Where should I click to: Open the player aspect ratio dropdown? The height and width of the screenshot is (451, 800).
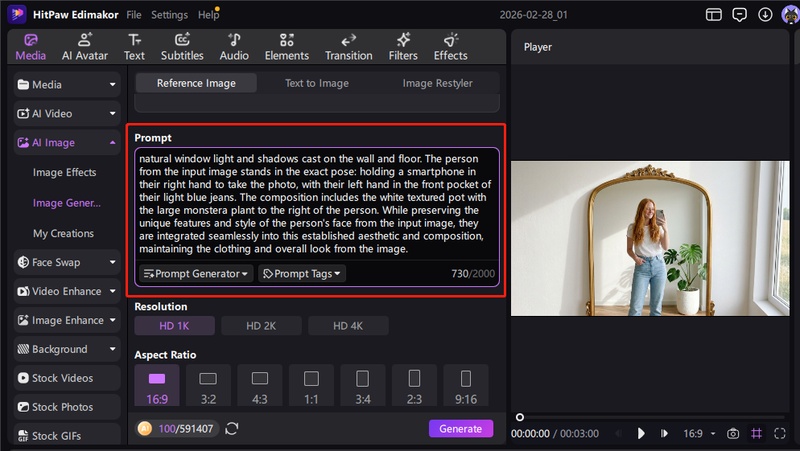point(699,434)
